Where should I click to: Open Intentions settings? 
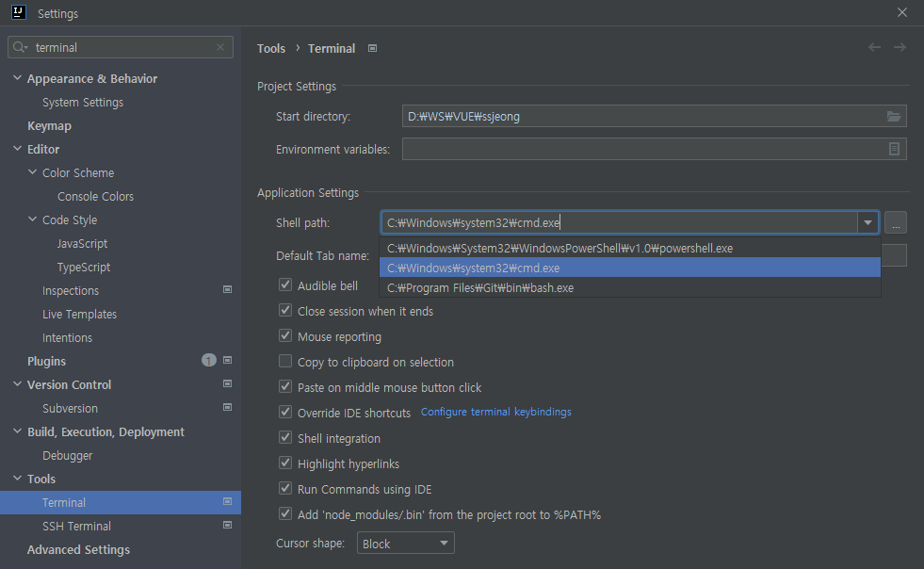pos(67,338)
